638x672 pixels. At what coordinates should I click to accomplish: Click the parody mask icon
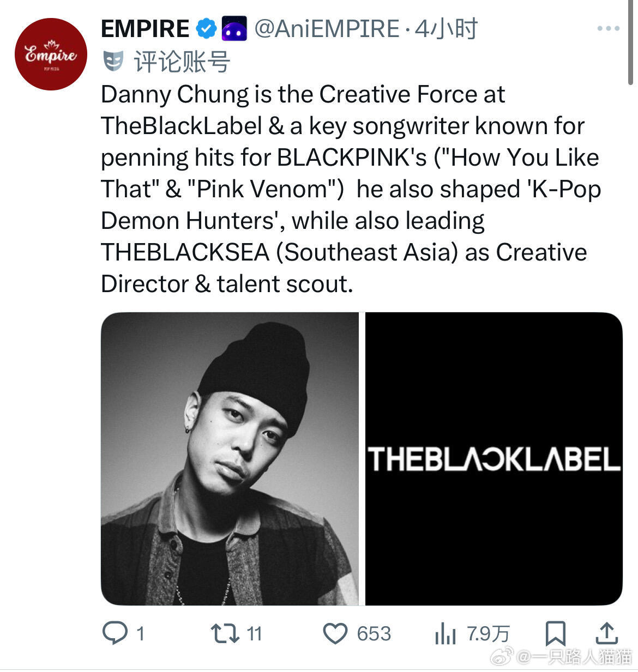(113, 61)
